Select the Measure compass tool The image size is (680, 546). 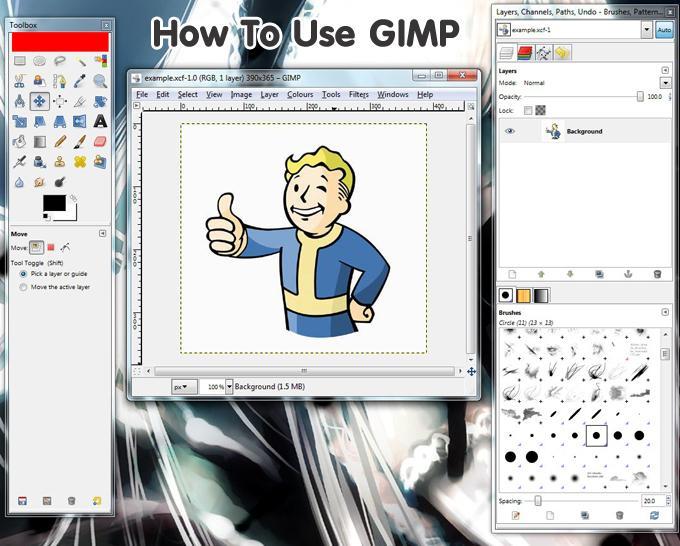click(20, 101)
